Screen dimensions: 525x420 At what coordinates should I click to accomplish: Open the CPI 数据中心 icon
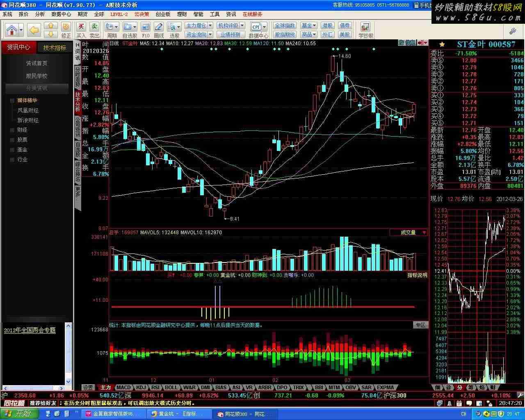click(x=258, y=30)
